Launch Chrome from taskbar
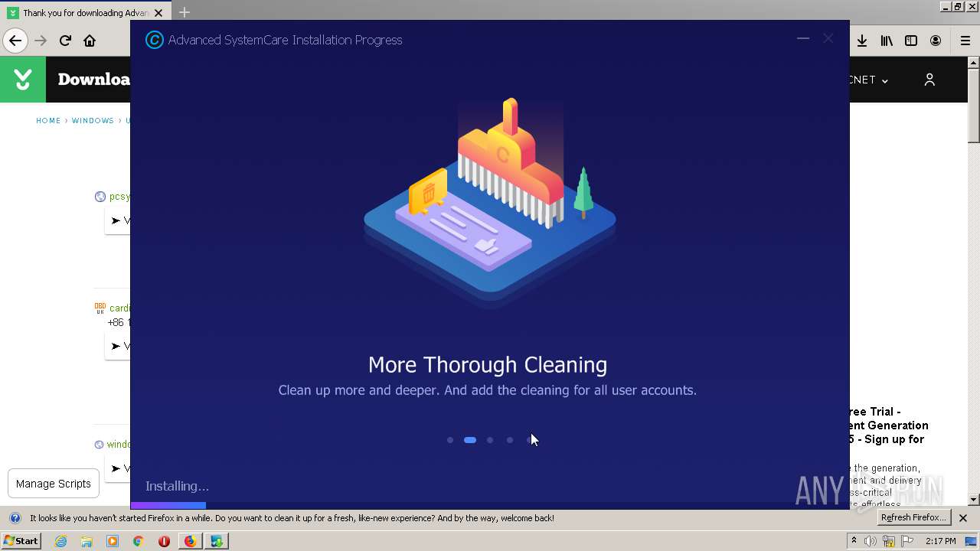This screenshot has height=551, width=980. pos(138,541)
